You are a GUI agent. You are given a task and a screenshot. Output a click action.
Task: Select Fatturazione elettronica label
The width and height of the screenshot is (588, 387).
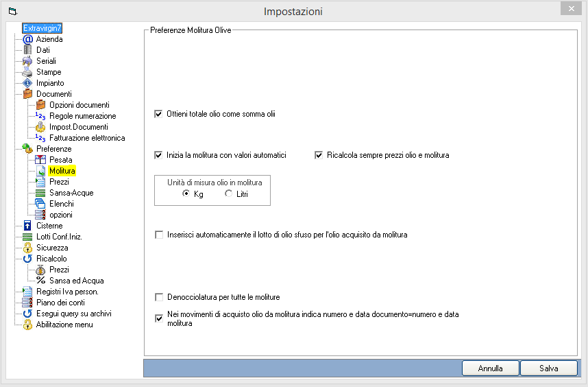[x=87, y=138]
